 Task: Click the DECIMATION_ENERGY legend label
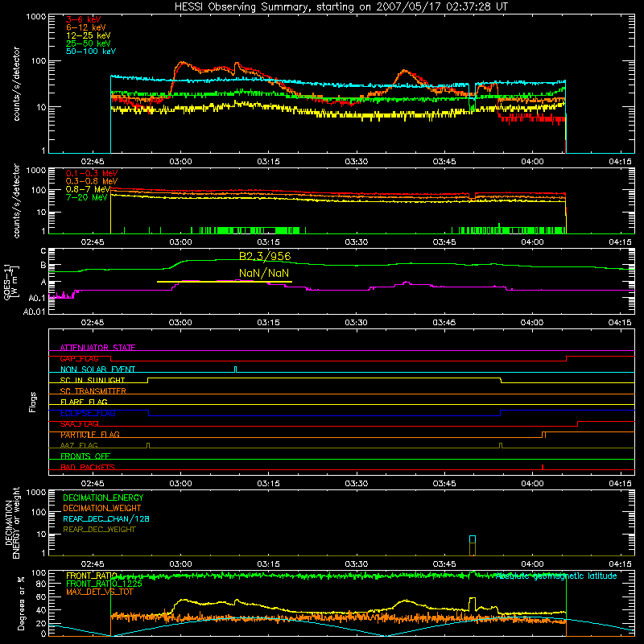pyautogui.click(x=103, y=497)
